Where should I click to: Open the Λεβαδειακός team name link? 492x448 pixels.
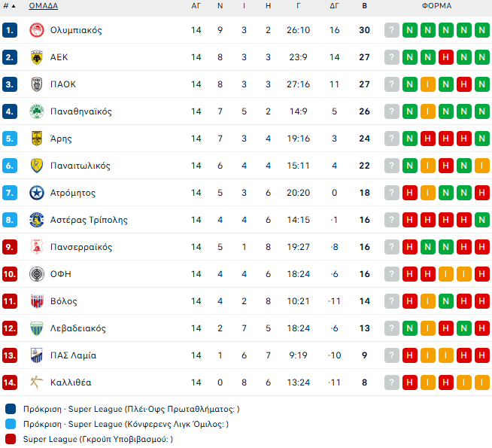coord(77,328)
